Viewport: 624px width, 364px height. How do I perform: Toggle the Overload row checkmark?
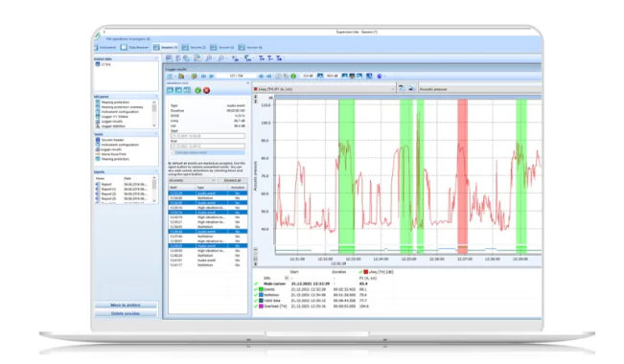tap(256, 306)
